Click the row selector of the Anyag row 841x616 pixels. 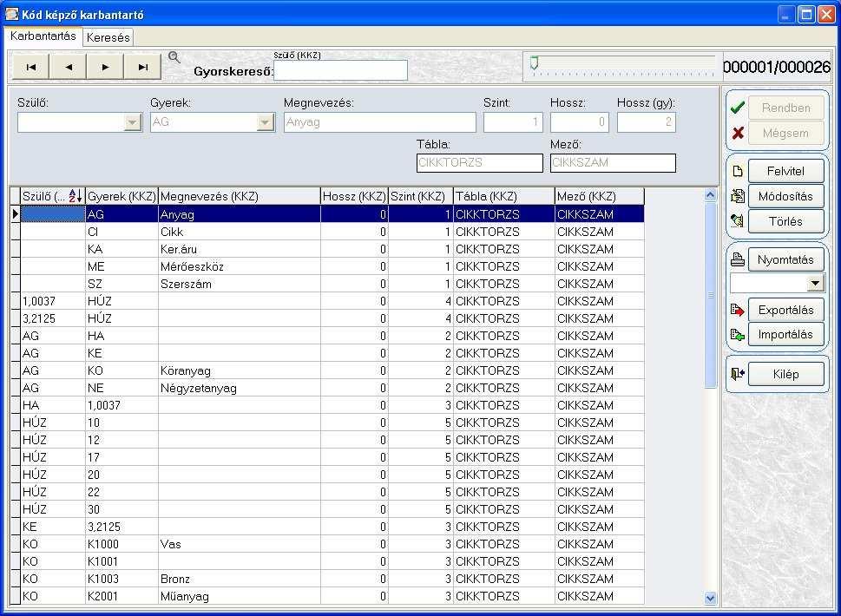[x=15, y=214]
